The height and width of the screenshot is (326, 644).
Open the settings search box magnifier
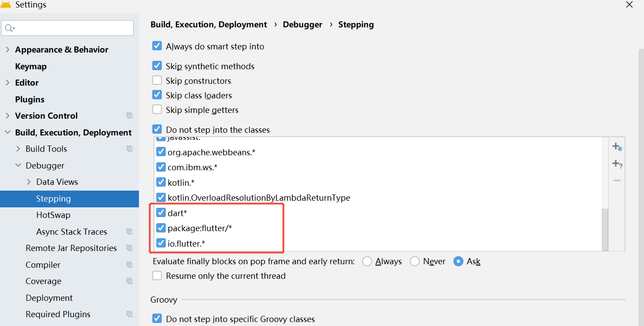10,28
